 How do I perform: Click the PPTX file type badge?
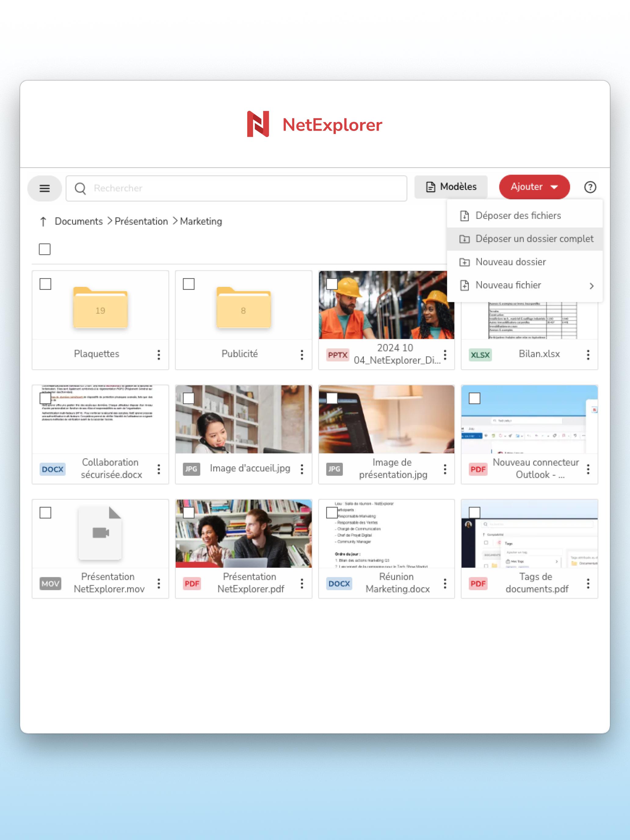[338, 355]
